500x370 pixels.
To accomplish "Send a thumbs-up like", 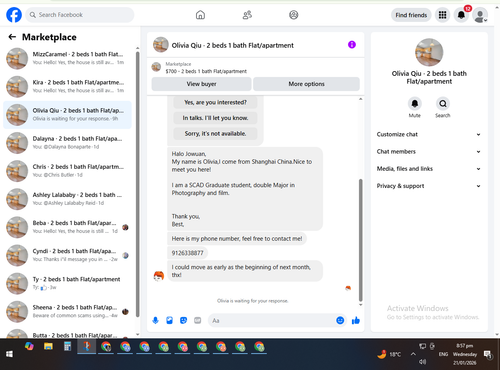I will point(356,320).
